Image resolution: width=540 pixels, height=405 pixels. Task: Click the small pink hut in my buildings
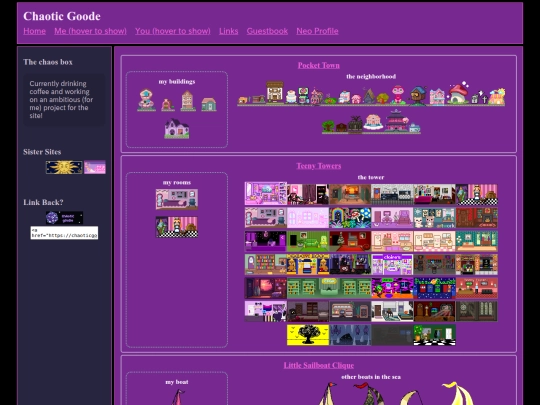pos(167,105)
